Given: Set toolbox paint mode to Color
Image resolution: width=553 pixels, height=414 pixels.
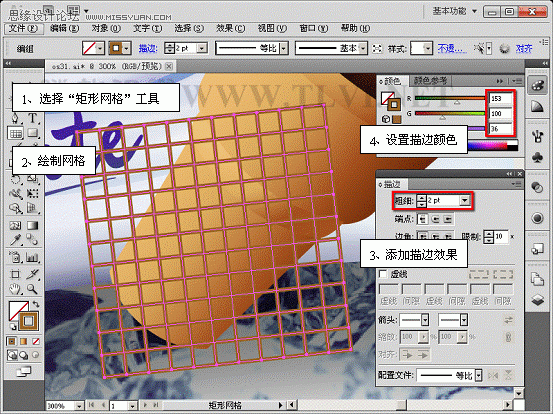Looking at the screenshot, I should 12,341.
